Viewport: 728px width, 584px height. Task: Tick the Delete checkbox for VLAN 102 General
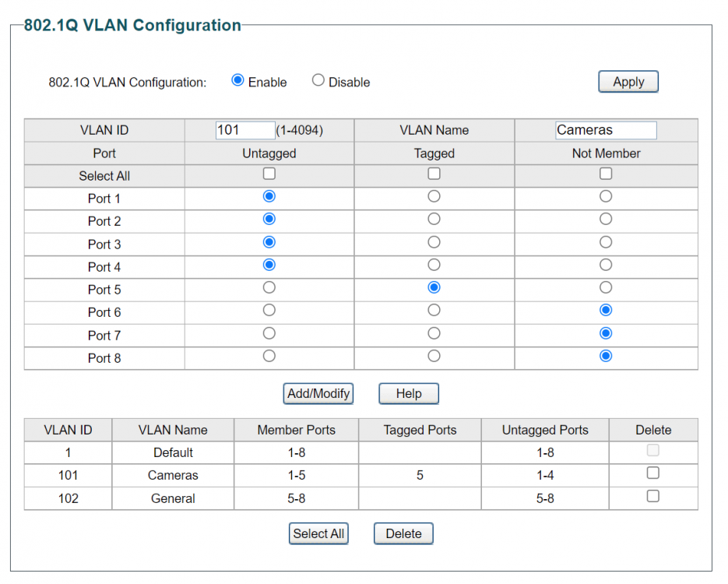click(653, 496)
